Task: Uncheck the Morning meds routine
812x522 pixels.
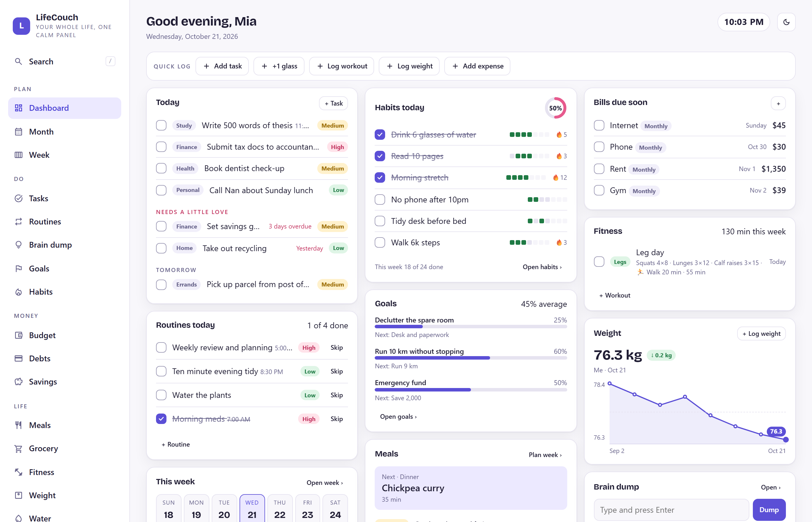Action: 161,419
